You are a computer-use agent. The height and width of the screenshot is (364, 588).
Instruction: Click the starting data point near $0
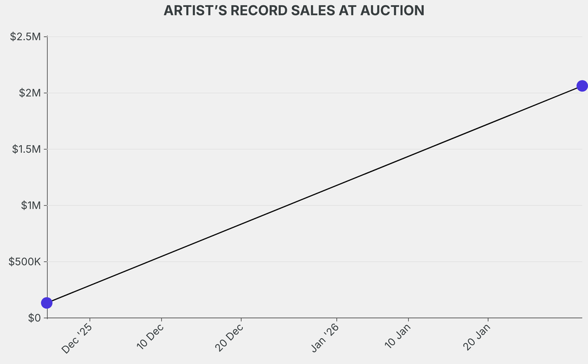coord(47,303)
